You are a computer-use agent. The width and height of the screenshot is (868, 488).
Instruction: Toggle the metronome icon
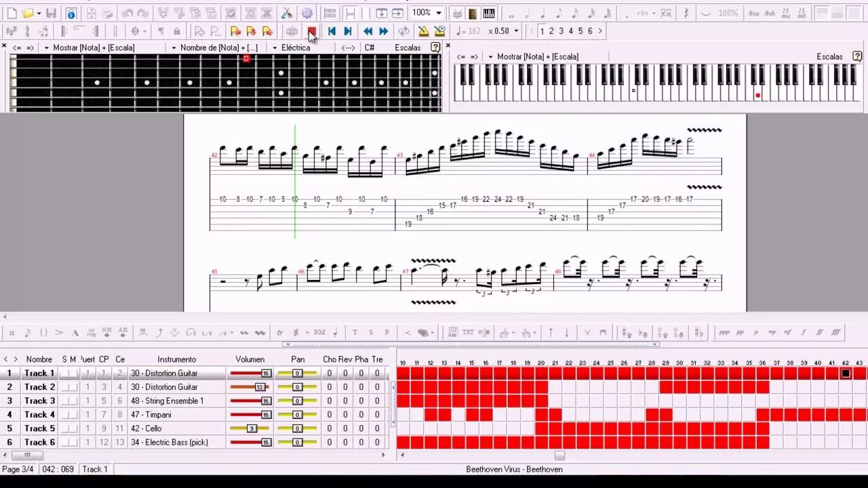pos(423,31)
